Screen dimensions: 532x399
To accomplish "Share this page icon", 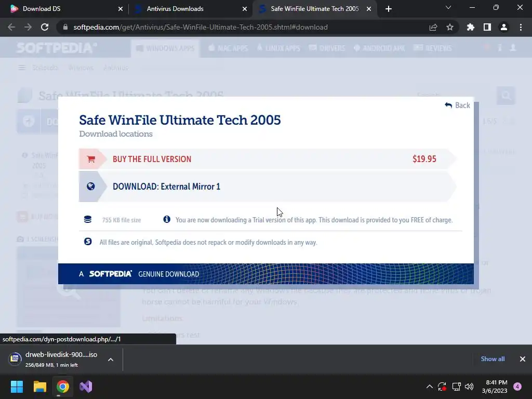I will [433, 27].
